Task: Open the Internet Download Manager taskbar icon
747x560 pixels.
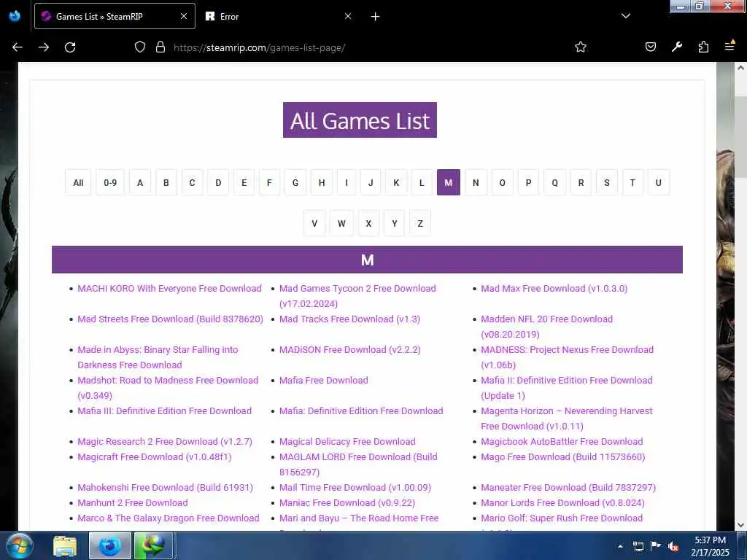Action: (153, 546)
